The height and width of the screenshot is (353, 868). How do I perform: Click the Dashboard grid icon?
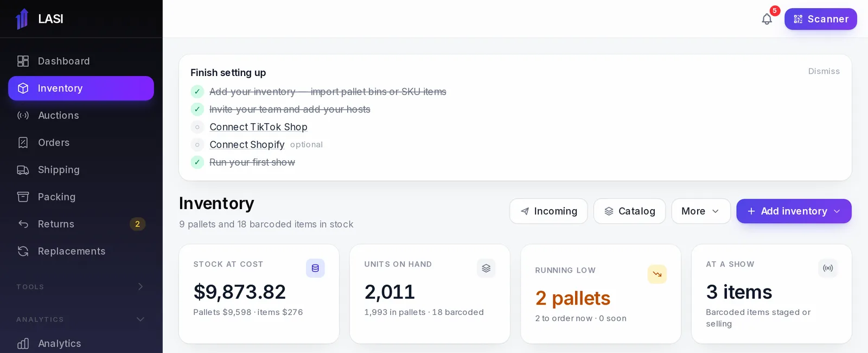coord(23,61)
